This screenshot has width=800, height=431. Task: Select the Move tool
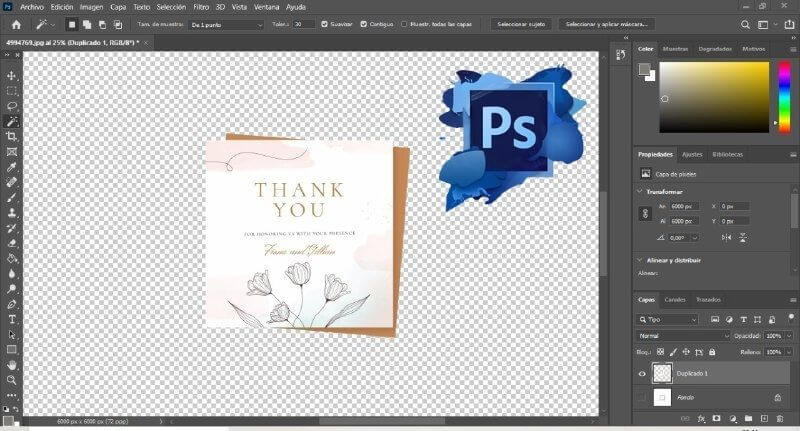pos(12,75)
